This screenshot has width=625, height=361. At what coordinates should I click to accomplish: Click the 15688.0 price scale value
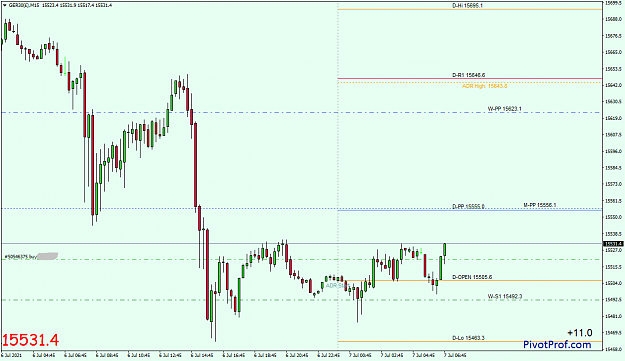(x=613, y=19)
